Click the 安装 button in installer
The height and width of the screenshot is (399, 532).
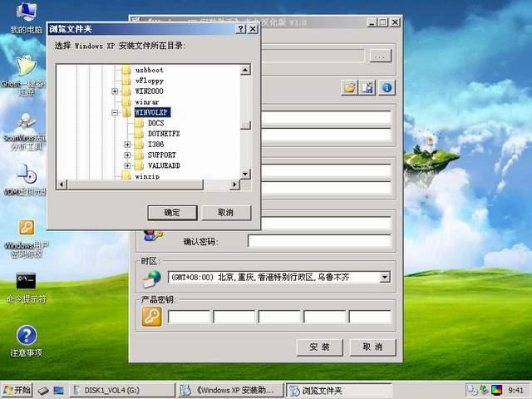(x=319, y=347)
